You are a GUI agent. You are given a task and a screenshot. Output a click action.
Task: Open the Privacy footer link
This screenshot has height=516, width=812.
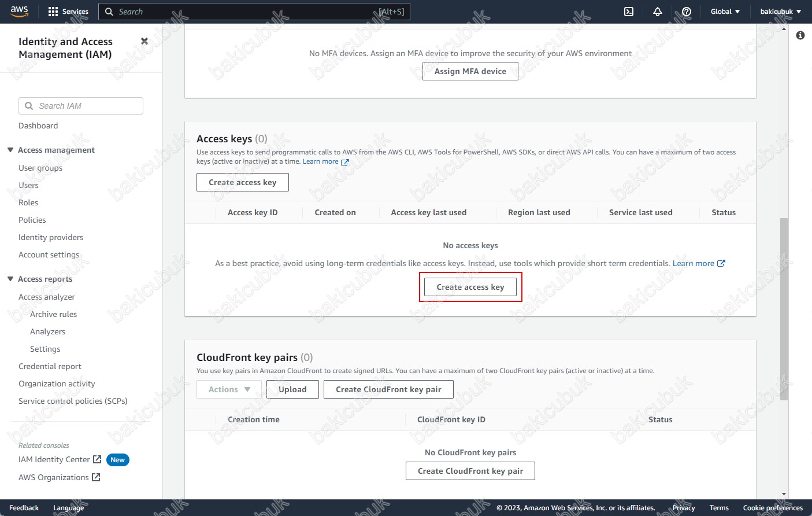(x=684, y=508)
